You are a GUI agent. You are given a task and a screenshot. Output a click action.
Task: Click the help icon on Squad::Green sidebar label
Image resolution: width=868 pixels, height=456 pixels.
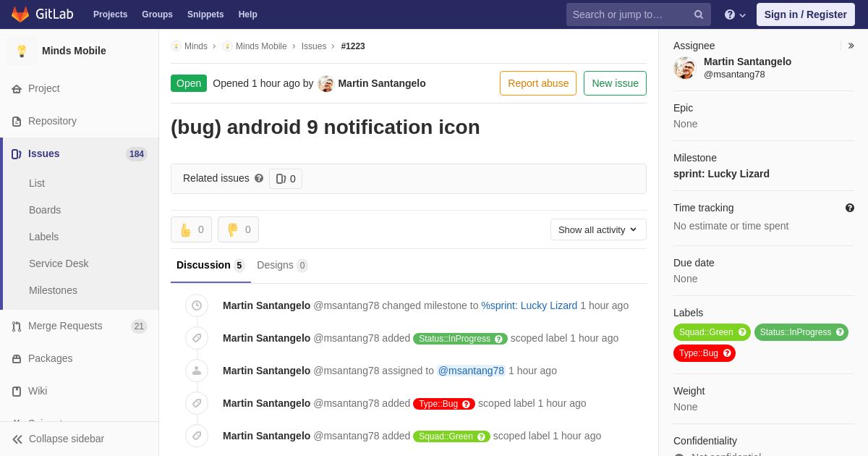coord(742,332)
